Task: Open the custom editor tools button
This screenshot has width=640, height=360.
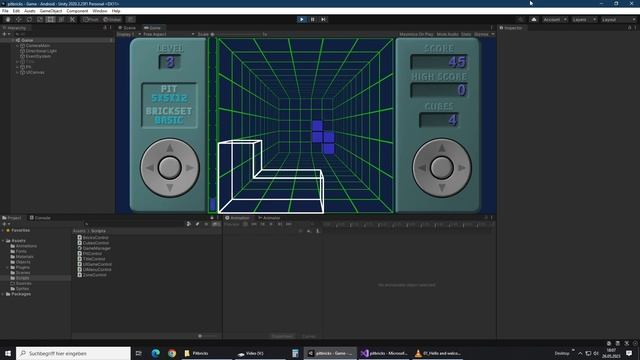Action: coord(72,19)
